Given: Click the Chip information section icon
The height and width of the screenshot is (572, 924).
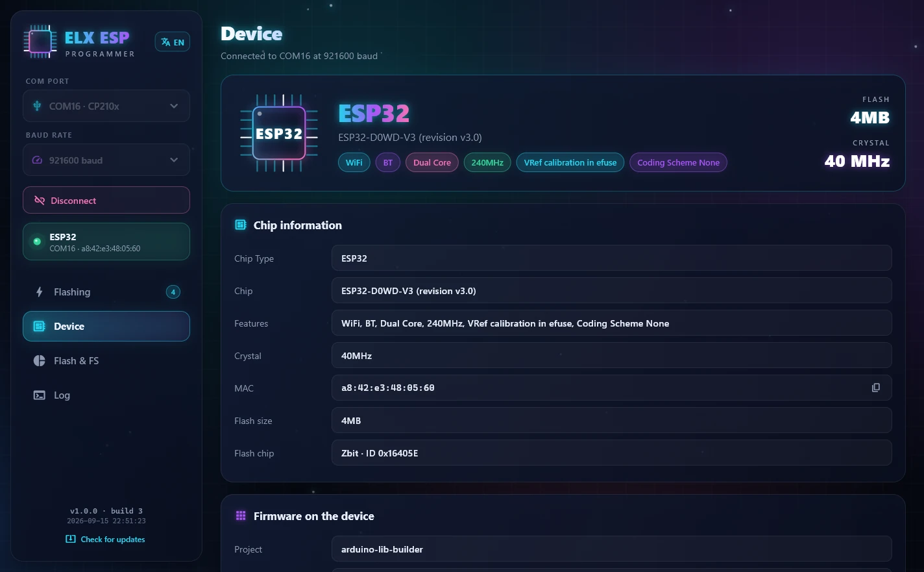Looking at the screenshot, I should tap(241, 225).
